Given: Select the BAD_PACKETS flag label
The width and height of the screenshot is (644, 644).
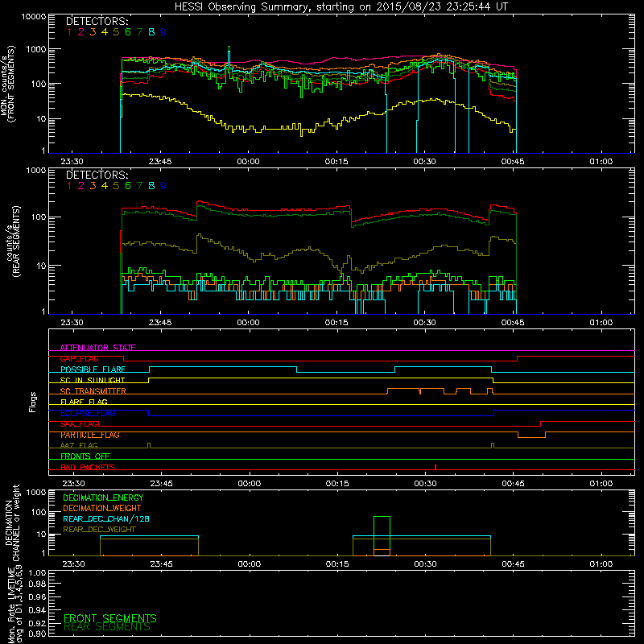Looking at the screenshot, I should click(x=88, y=467).
